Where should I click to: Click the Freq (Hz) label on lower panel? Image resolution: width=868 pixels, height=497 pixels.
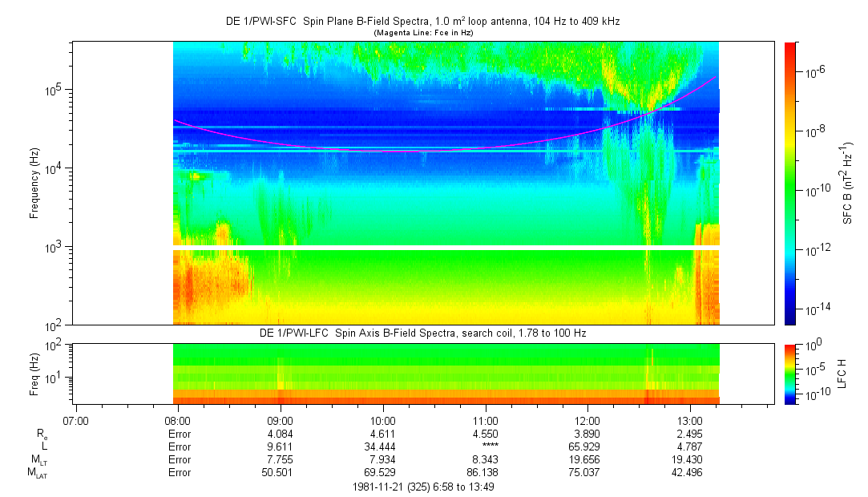point(34,373)
